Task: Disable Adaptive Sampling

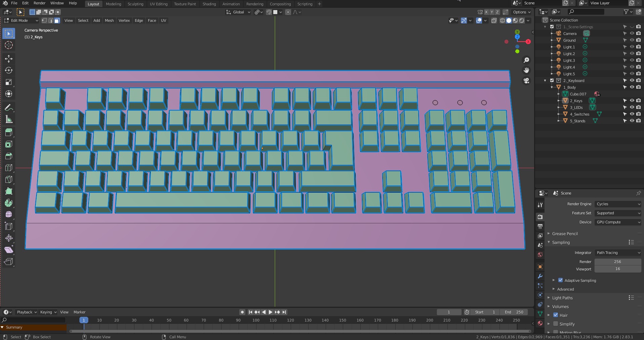Action: coord(560,280)
